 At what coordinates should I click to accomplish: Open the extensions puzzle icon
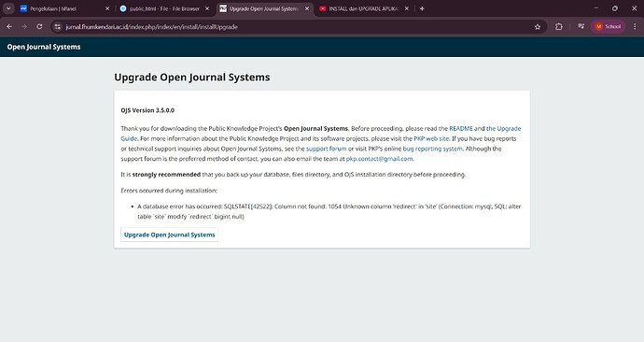[558, 27]
